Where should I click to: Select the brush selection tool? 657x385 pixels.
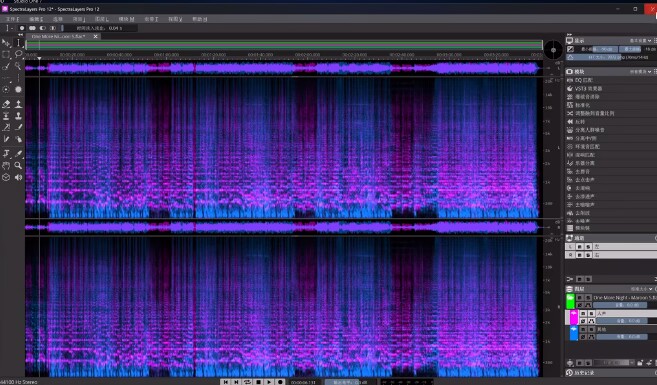click(6, 66)
